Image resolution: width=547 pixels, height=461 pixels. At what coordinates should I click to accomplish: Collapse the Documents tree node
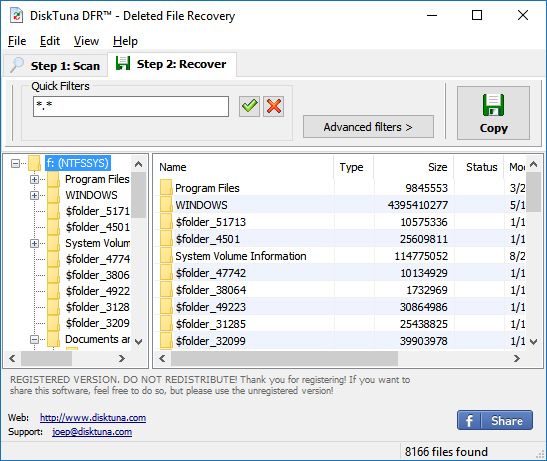[x=34, y=339]
